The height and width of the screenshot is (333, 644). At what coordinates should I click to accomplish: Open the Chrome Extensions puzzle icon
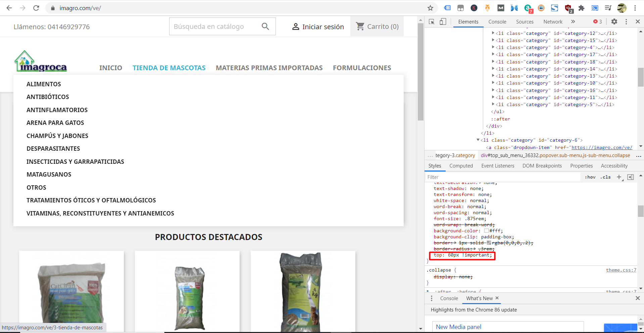pos(582,8)
